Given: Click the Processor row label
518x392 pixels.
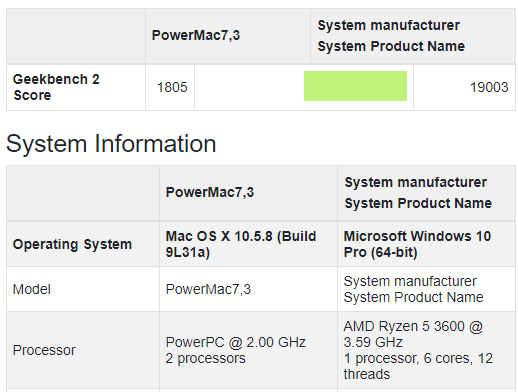Looking at the screenshot, I should point(44,350).
